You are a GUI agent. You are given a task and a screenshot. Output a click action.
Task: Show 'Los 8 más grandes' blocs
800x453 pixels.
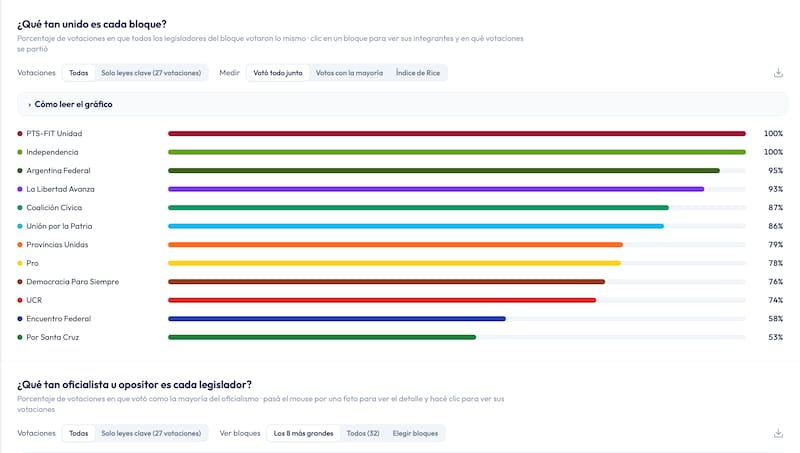pos(304,433)
